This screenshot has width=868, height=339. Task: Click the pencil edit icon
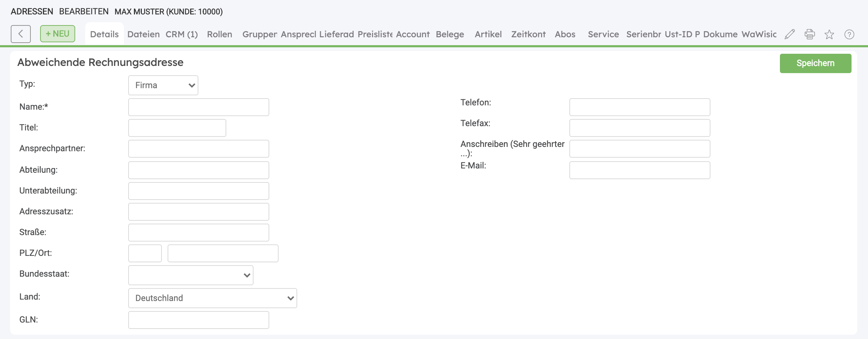point(790,34)
